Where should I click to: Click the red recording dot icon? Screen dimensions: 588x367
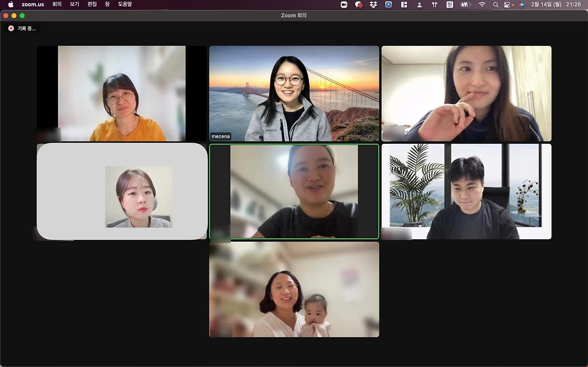pyautogui.click(x=11, y=28)
